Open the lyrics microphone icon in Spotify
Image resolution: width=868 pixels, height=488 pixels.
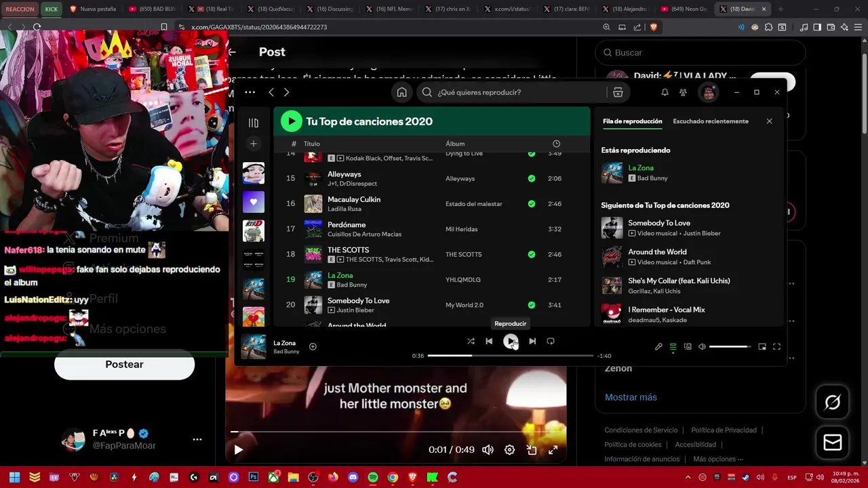[658, 347]
